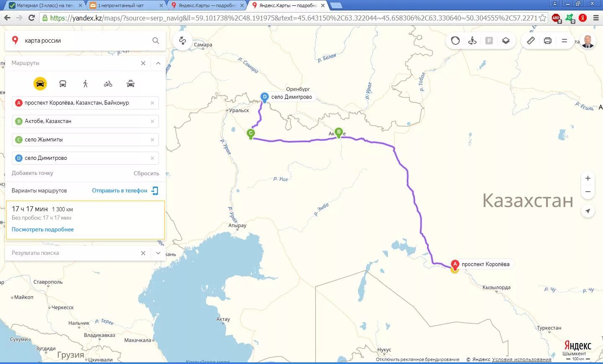The image size is (603, 364).
Task: Click the Yandex Maps pin logo
Action: tap(15, 40)
